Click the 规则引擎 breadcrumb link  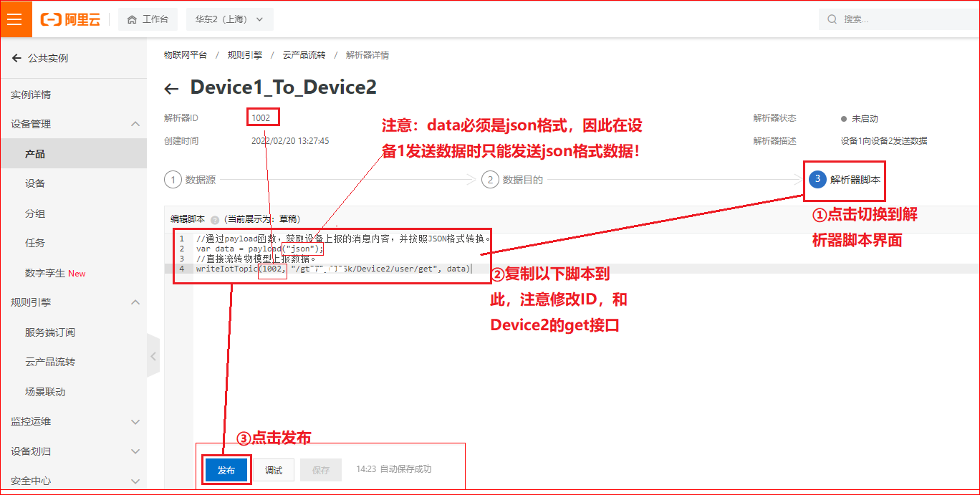[x=245, y=55]
